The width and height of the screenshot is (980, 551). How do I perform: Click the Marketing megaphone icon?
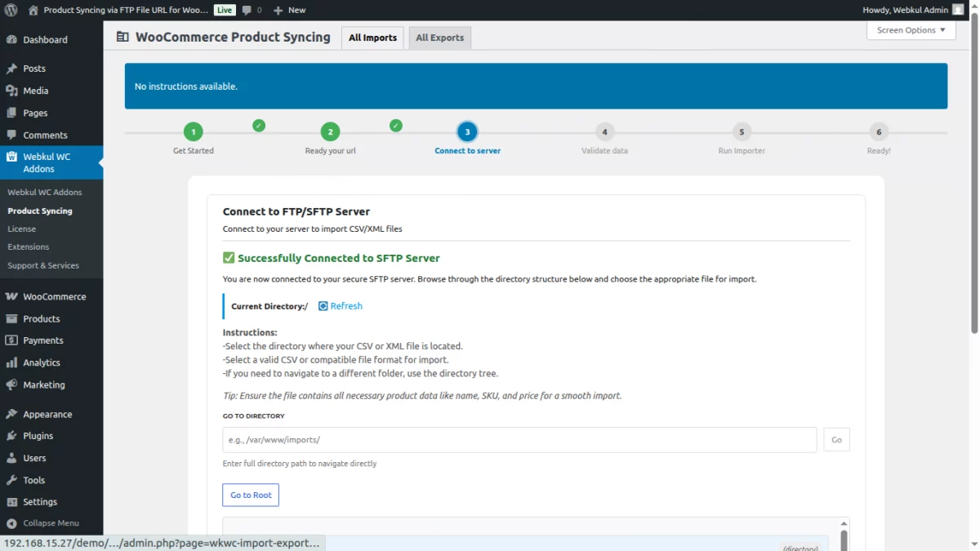(11, 384)
